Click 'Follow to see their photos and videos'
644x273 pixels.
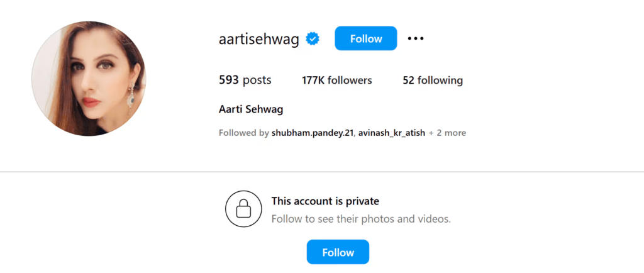pos(361,220)
